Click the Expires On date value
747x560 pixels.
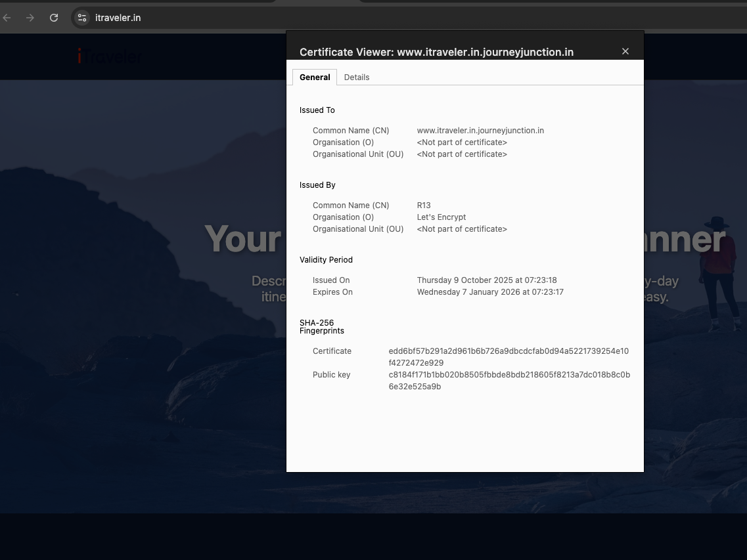point(490,292)
